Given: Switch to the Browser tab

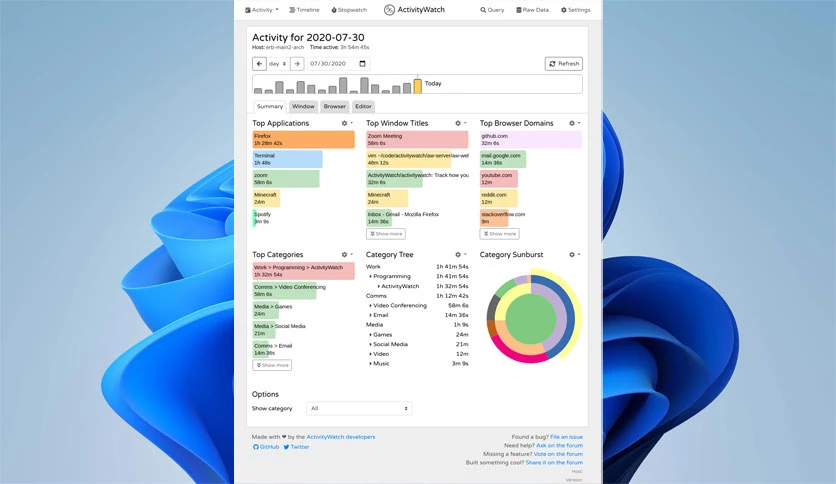Looking at the screenshot, I should point(335,106).
